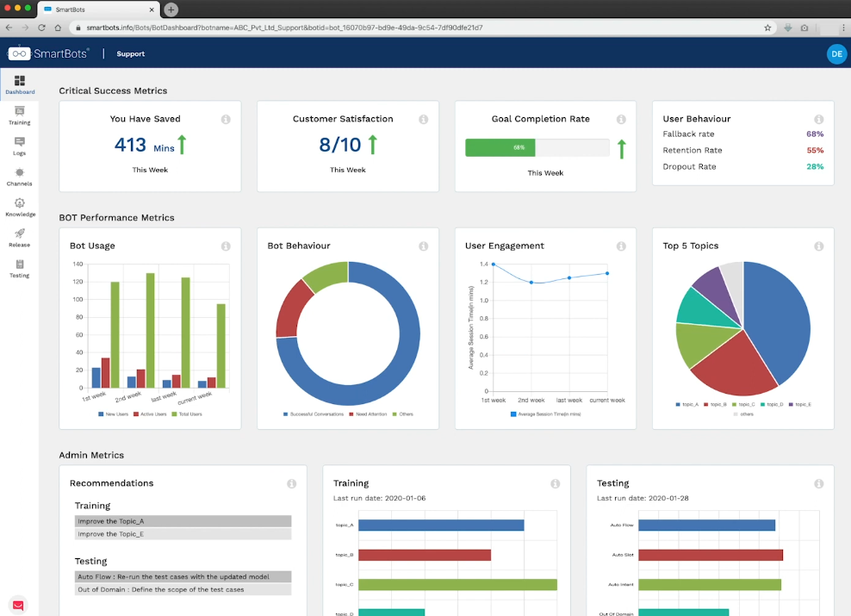Click info icon on User Engagement card
851x616 pixels.
621,246
